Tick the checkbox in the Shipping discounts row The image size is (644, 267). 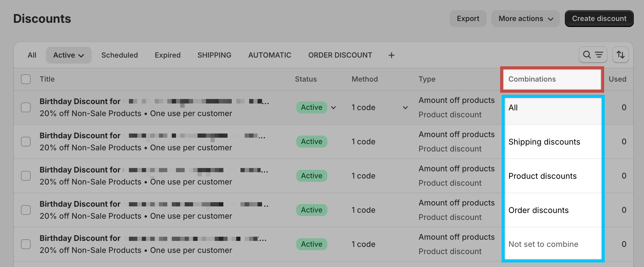[26, 142]
